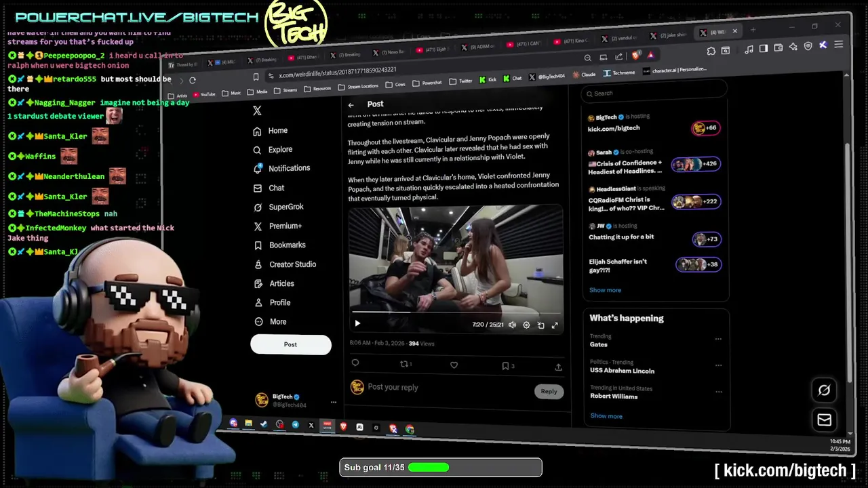Image resolution: width=868 pixels, height=488 pixels.
Task: Open Articles in the X sidebar
Action: [x=274, y=283]
